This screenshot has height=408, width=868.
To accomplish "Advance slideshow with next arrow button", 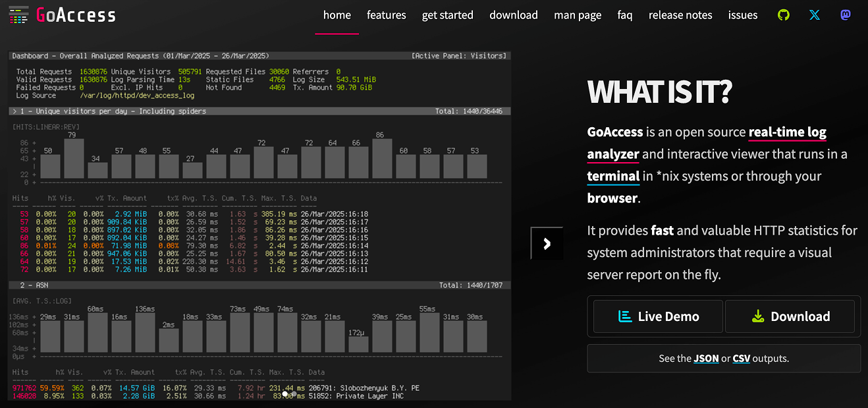I will point(547,243).
